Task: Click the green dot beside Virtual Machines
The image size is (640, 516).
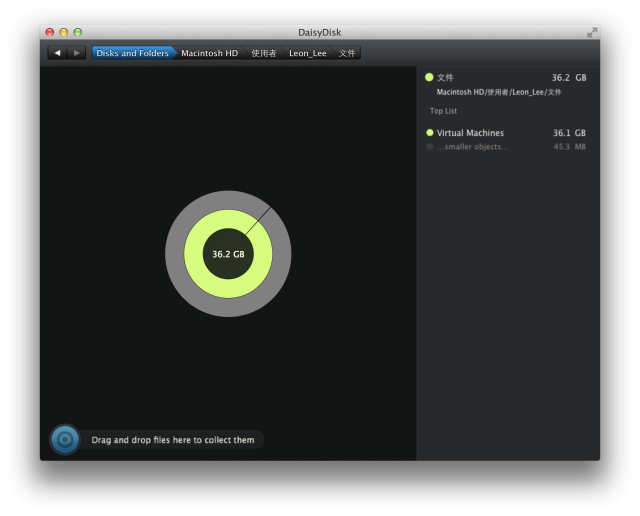Action: click(x=430, y=133)
